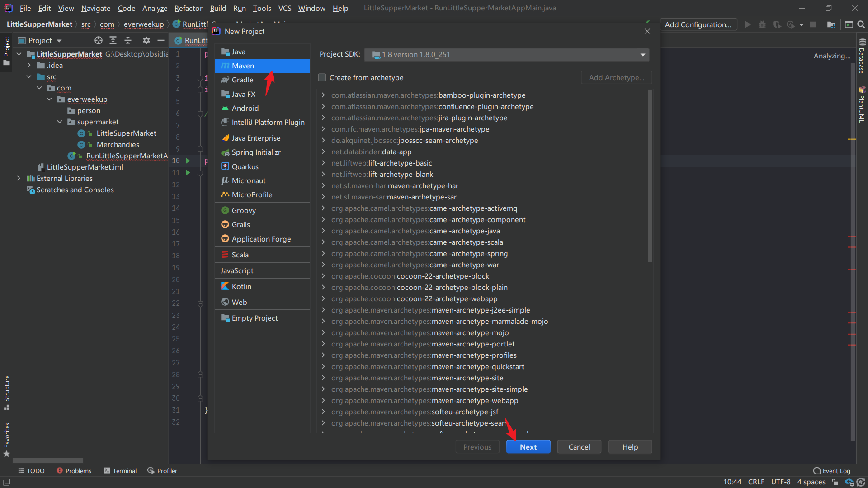Open the Build menu
This screenshot has height=488, width=868.
(x=218, y=8)
